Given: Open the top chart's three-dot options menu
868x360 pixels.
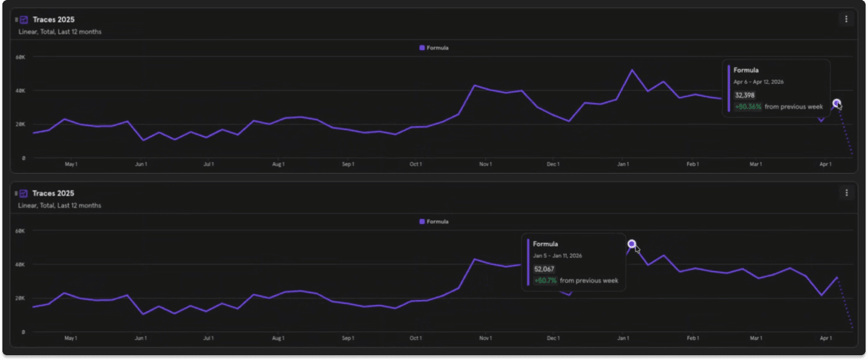Looking at the screenshot, I should pos(846,19).
